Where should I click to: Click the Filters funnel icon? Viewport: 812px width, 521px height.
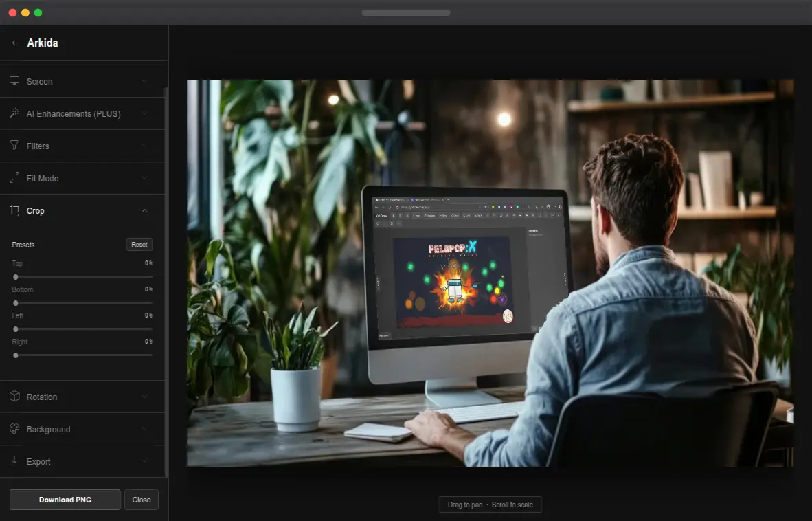click(x=14, y=146)
